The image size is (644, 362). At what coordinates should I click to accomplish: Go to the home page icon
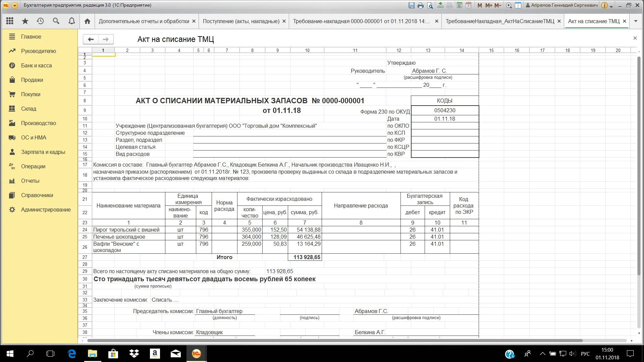[x=87, y=21]
